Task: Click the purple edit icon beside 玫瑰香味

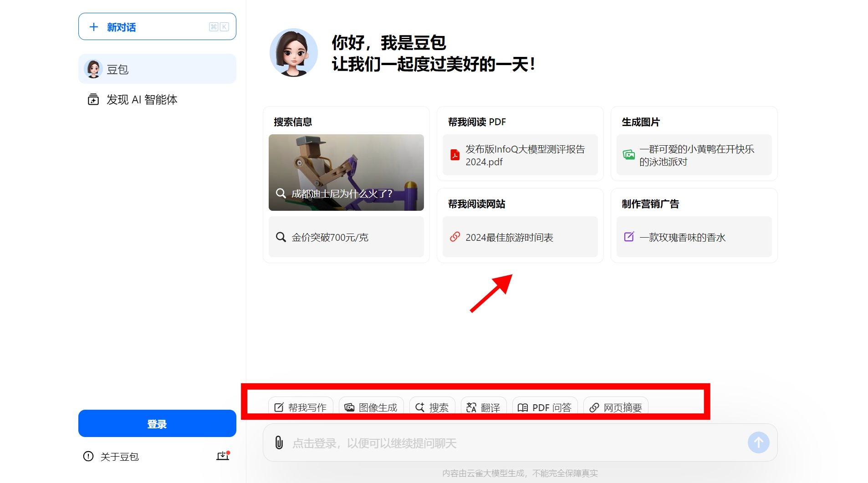Action: tap(629, 237)
